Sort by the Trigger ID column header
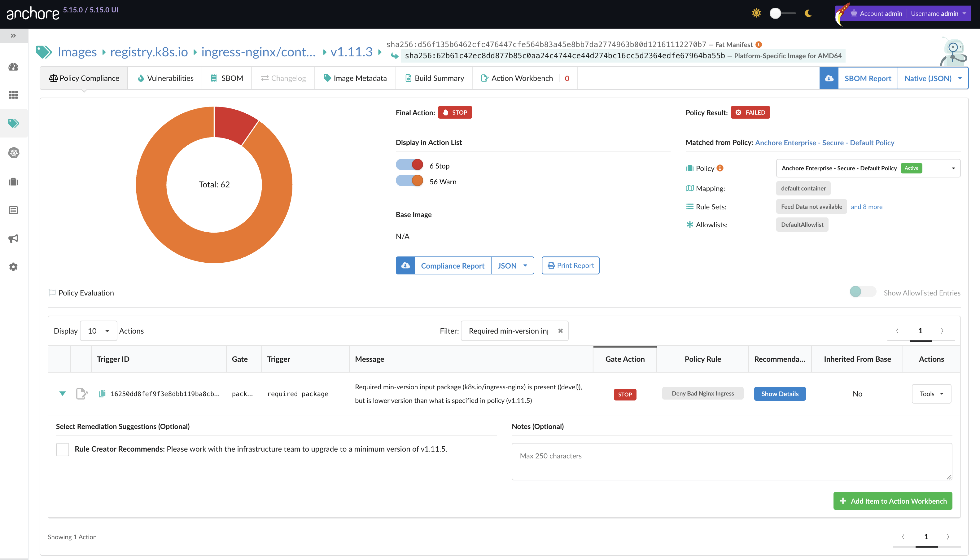This screenshot has height=560, width=980. [159, 359]
